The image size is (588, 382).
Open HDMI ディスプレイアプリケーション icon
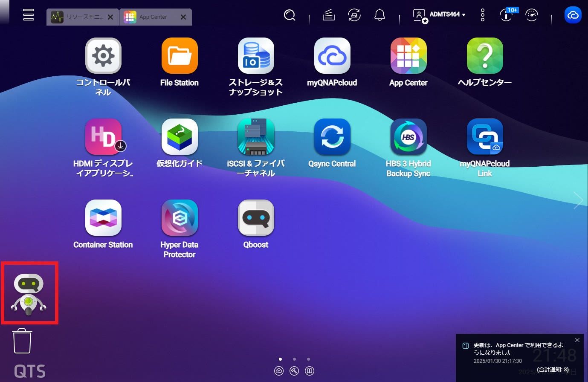pos(103,137)
